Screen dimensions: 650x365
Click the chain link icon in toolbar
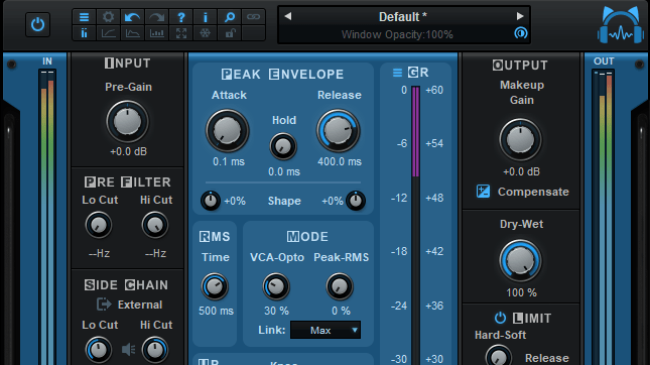[253, 17]
